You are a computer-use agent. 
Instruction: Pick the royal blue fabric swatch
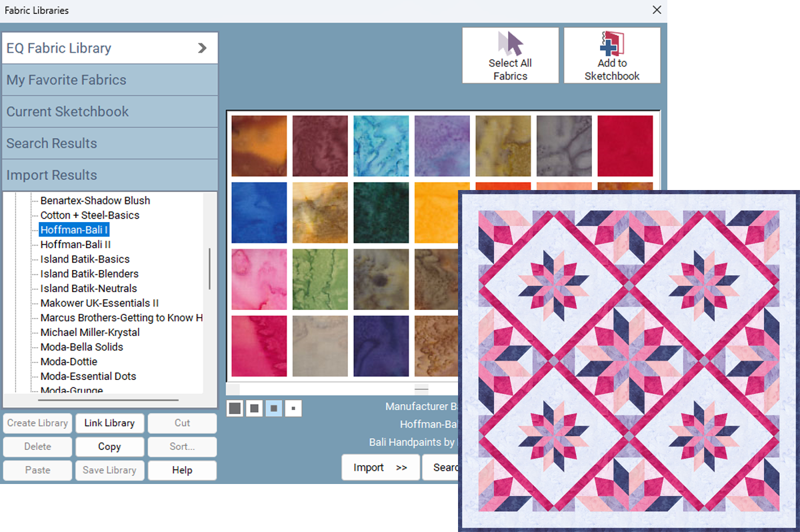[x=259, y=213]
